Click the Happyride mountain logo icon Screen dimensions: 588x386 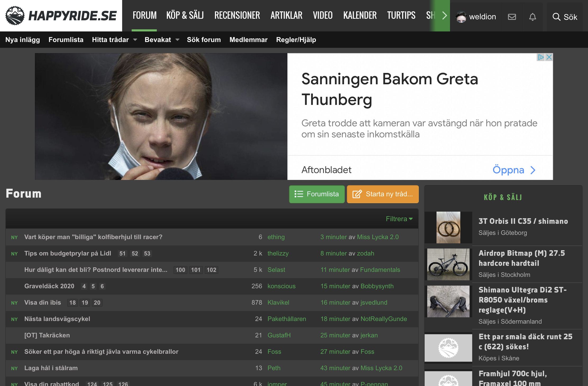[x=15, y=16]
